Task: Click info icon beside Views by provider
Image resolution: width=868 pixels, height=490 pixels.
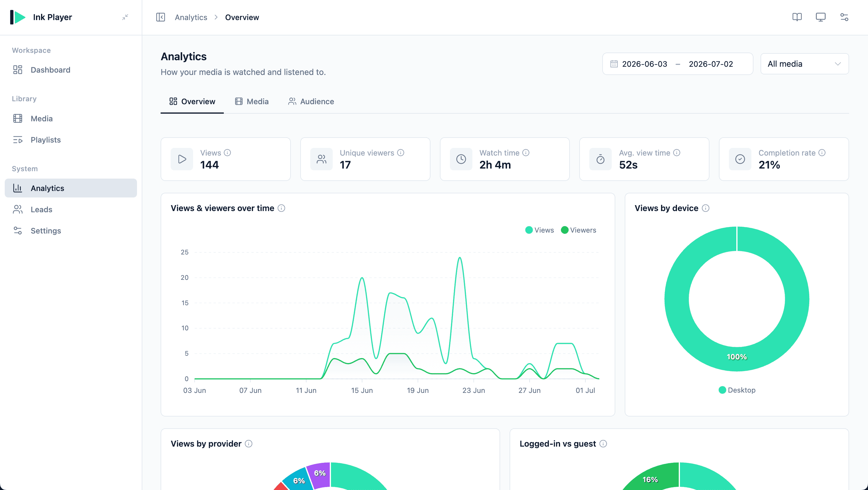Action: click(x=249, y=444)
